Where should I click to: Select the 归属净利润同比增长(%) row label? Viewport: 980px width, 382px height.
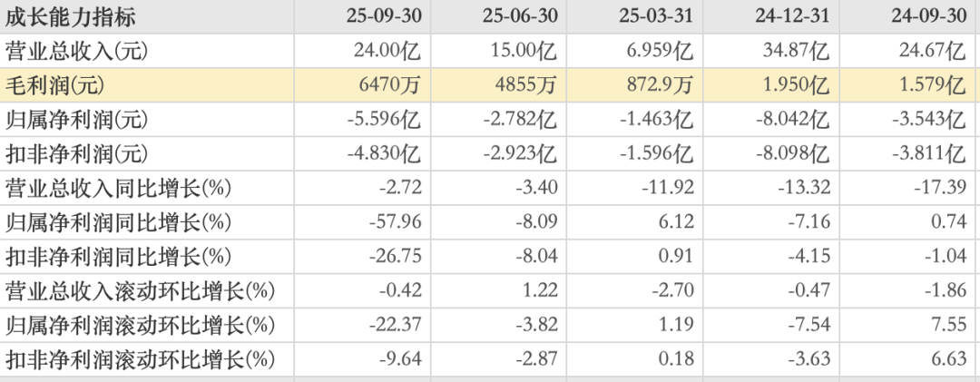click(x=118, y=222)
